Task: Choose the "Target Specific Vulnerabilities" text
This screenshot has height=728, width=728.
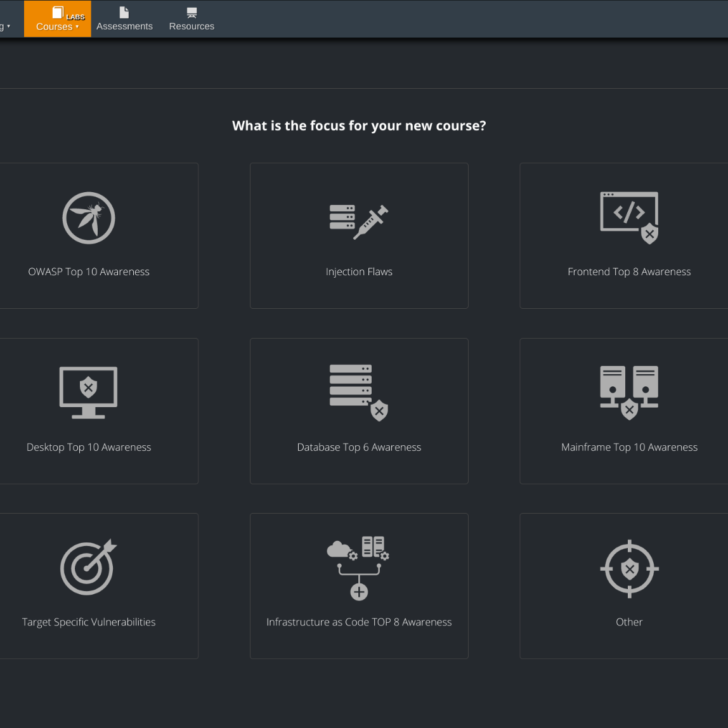Action: tap(89, 622)
